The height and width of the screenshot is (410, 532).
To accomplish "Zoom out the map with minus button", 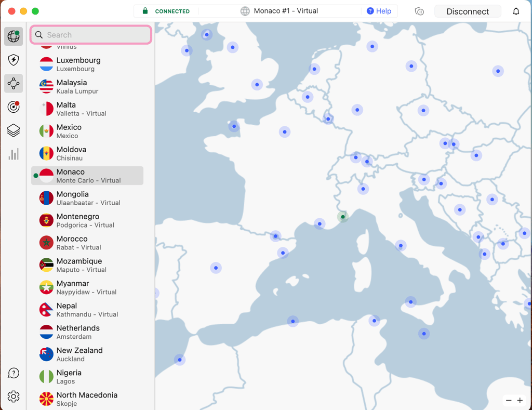I will point(509,401).
